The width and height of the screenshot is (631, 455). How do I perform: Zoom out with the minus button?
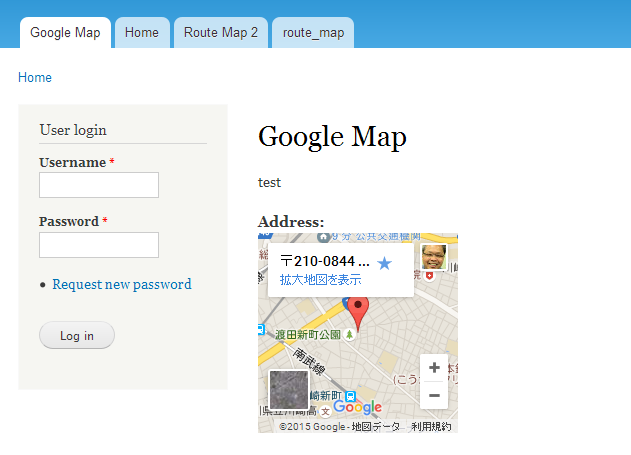point(434,395)
